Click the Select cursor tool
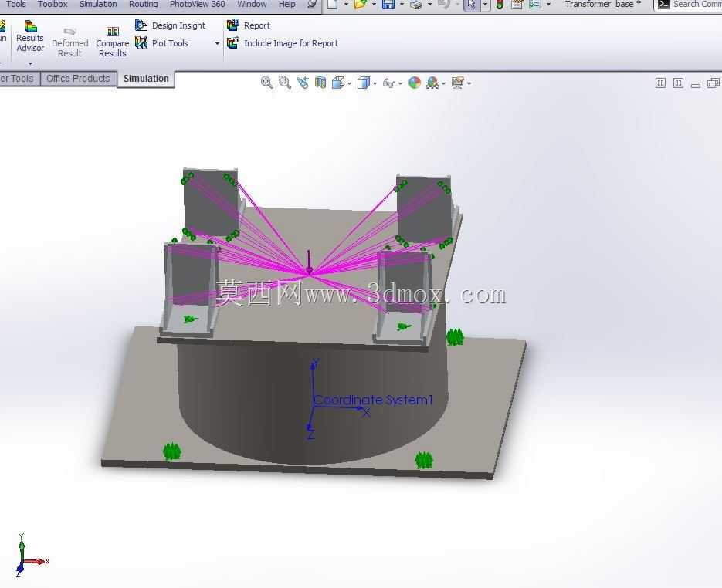Screen dimensions: 722x588 (472, 5)
